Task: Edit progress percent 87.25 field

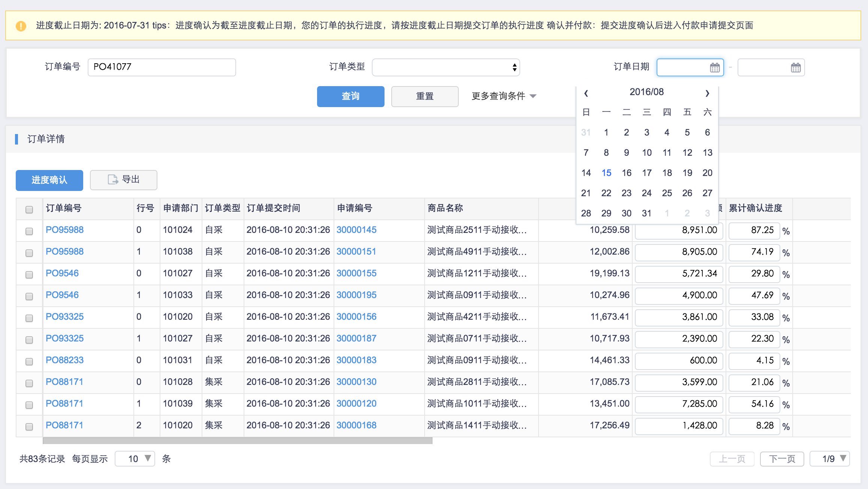Action: coord(754,231)
